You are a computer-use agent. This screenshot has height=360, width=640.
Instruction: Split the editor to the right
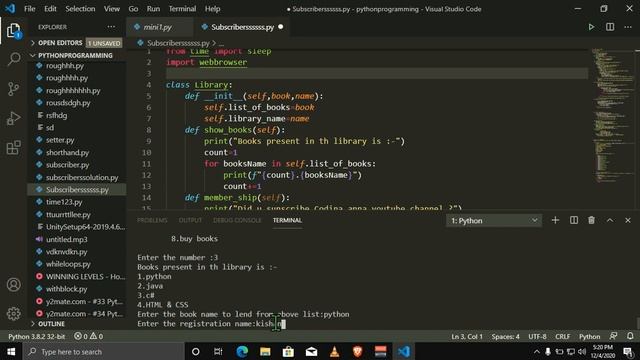point(610,27)
